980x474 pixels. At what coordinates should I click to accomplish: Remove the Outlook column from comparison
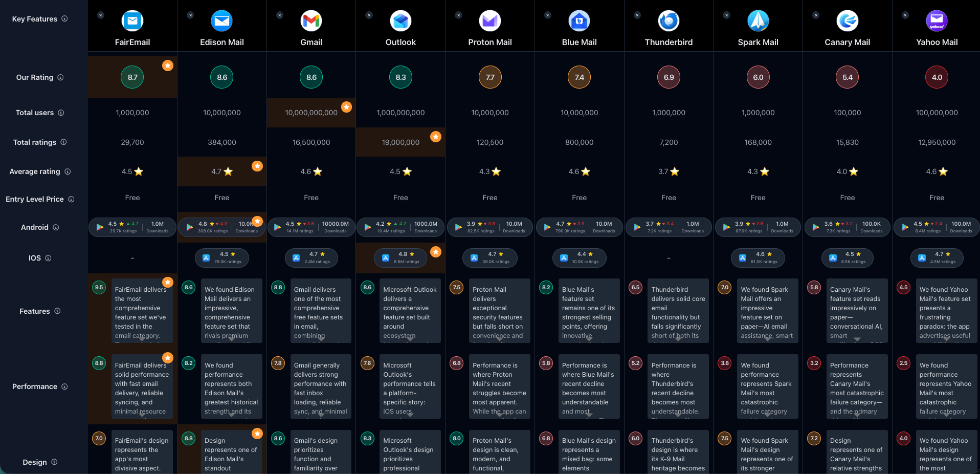(369, 15)
